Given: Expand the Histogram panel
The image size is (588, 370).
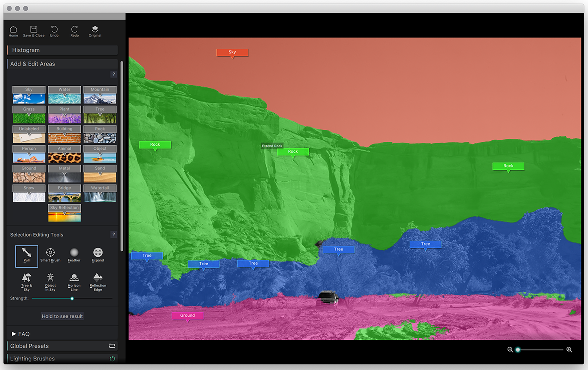Looking at the screenshot, I should point(62,50).
